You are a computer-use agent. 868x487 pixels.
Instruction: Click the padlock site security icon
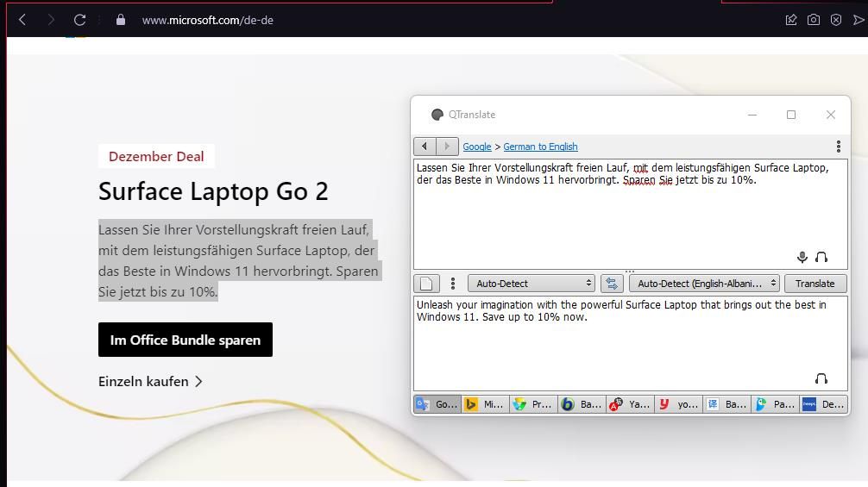[x=121, y=20]
